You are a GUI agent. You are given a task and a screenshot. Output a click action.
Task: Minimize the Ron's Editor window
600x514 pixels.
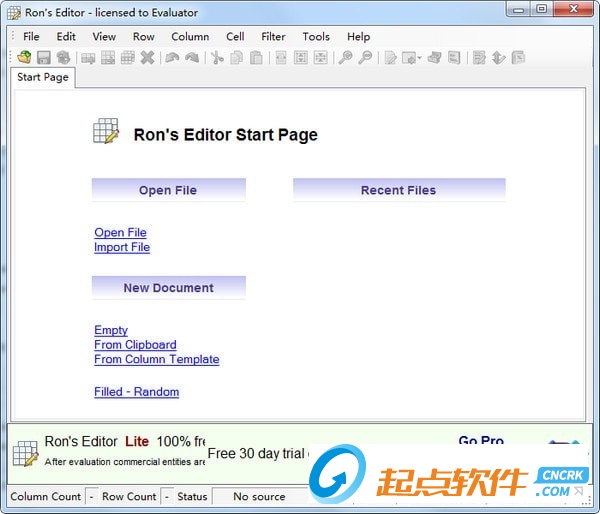tap(519, 10)
